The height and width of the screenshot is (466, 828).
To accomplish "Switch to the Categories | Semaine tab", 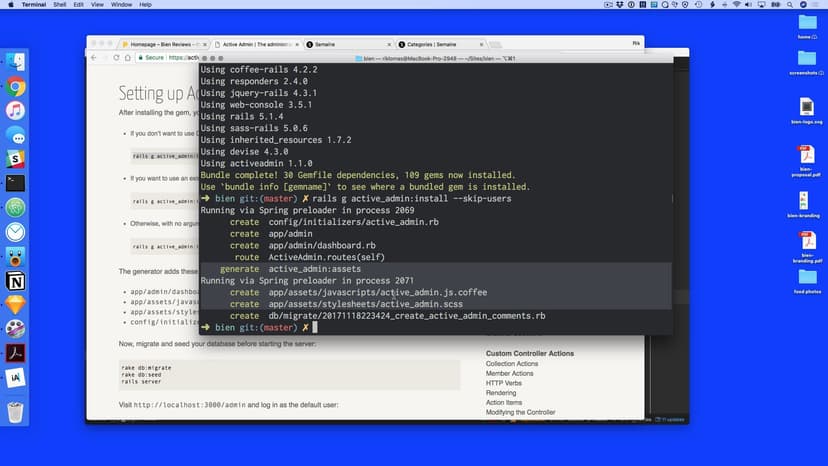I will point(435,45).
